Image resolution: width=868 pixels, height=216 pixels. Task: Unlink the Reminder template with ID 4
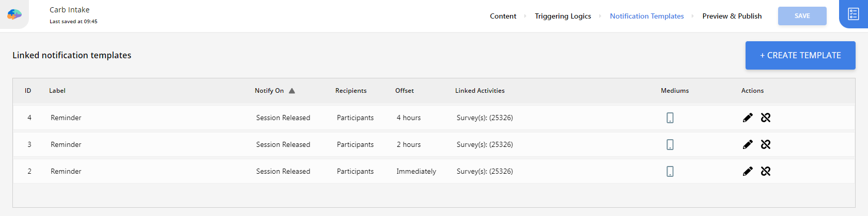(766, 118)
